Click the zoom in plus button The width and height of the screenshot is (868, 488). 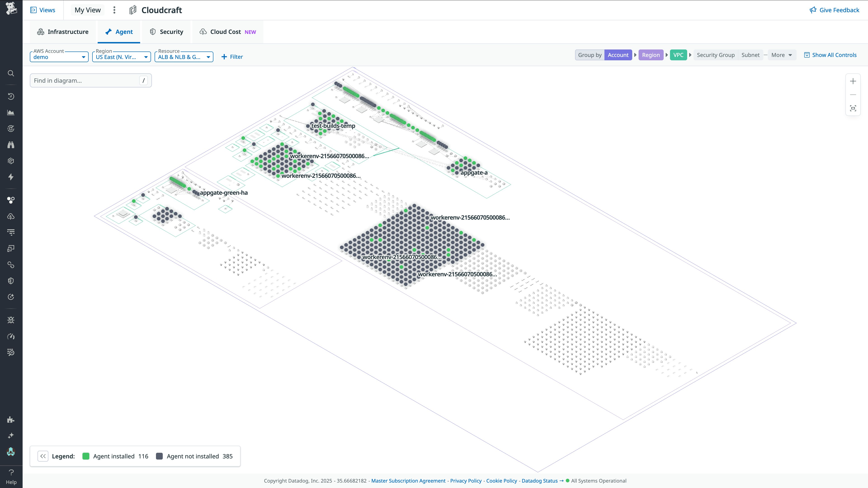click(853, 81)
